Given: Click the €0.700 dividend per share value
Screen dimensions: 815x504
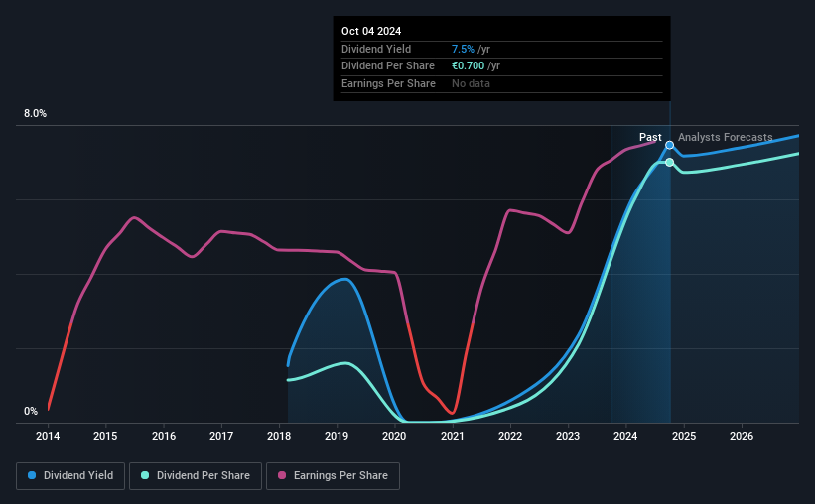Looking at the screenshot, I should point(468,66).
